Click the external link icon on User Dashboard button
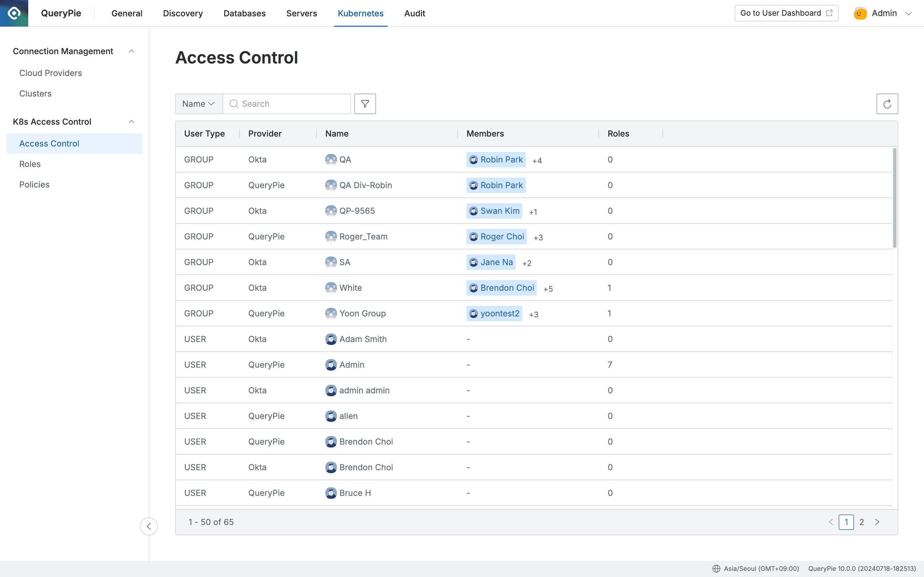Viewport: 924px width, 577px height. (829, 13)
